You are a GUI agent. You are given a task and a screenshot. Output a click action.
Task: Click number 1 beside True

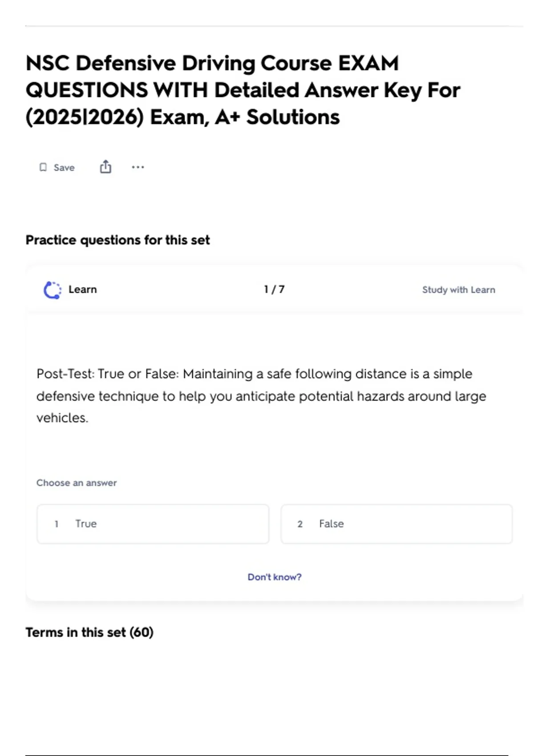coord(57,524)
